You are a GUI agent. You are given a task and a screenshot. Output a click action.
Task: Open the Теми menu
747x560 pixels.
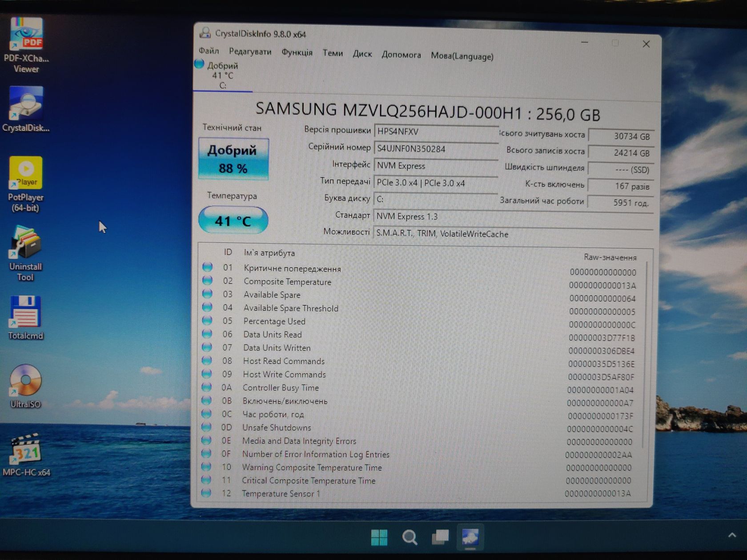point(333,53)
